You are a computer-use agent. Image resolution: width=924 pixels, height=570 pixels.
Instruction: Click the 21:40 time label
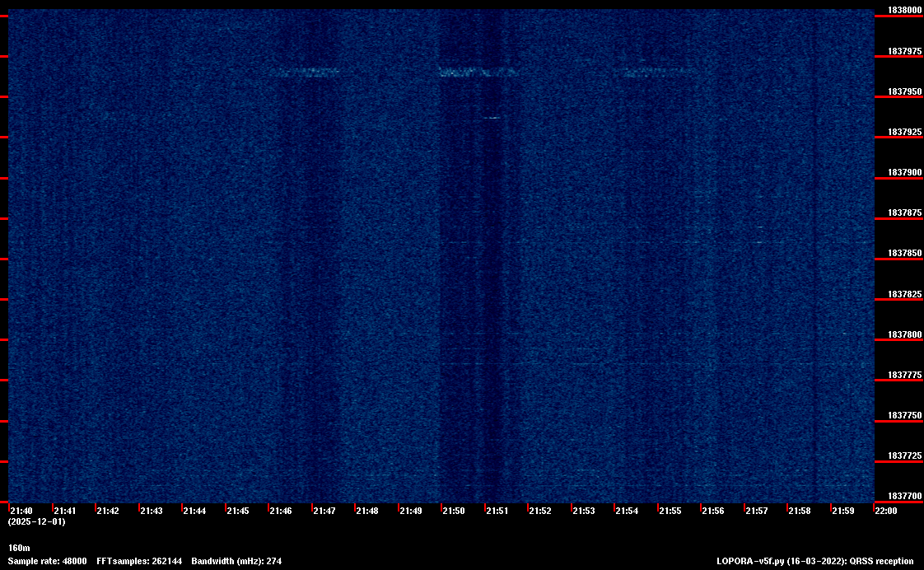[x=21, y=511]
